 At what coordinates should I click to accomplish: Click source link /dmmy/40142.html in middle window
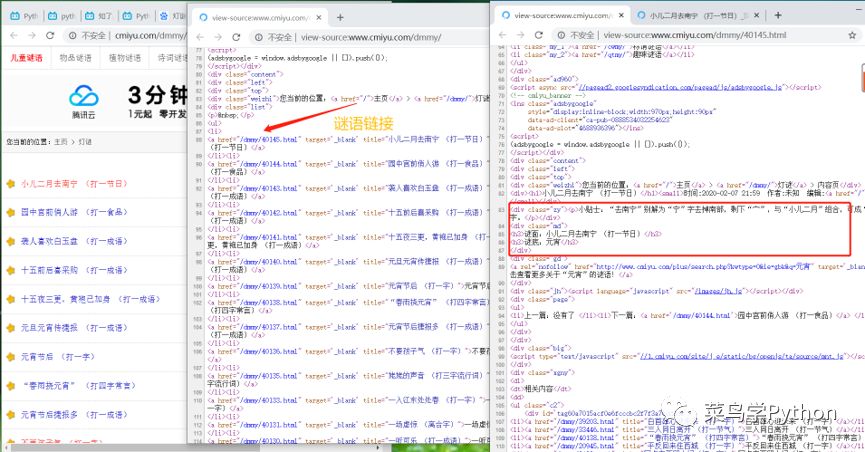pos(269,213)
